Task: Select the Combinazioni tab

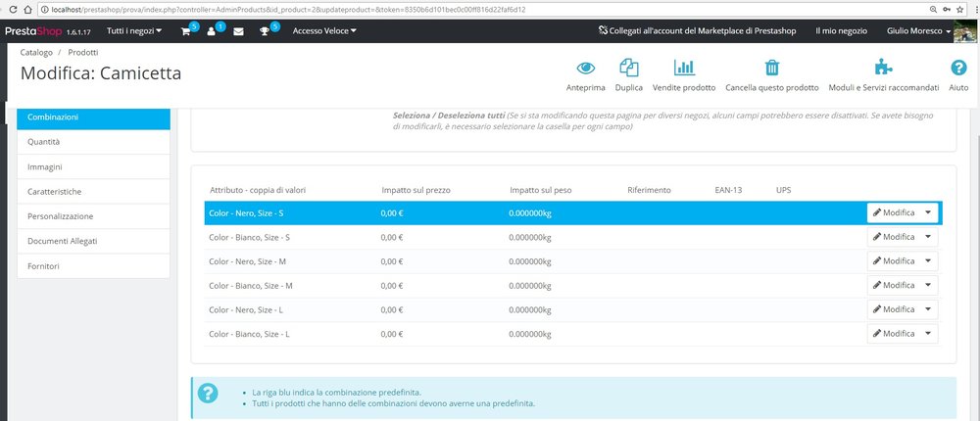Action: click(93, 117)
